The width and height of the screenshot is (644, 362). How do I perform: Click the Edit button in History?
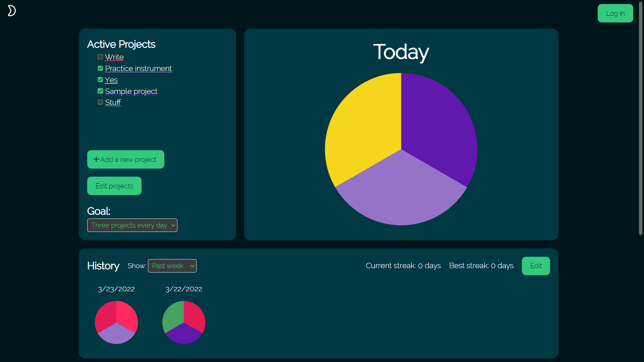tap(536, 266)
